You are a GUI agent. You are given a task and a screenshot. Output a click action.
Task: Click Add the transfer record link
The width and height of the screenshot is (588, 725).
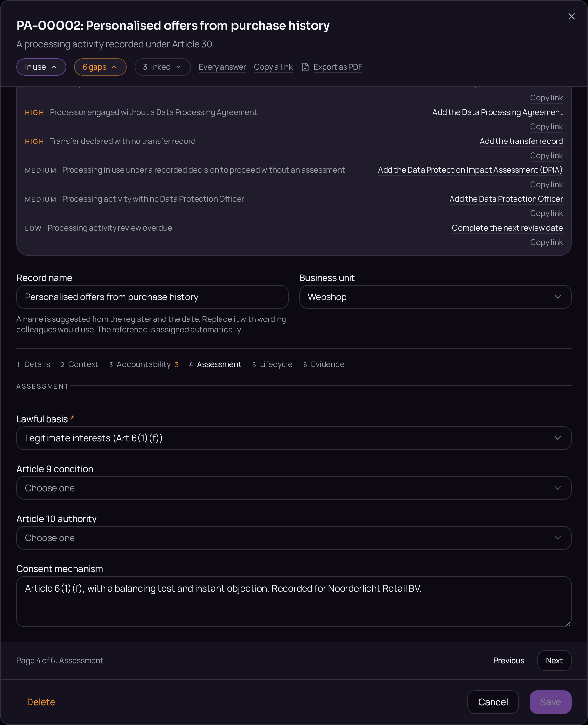(521, 141)
